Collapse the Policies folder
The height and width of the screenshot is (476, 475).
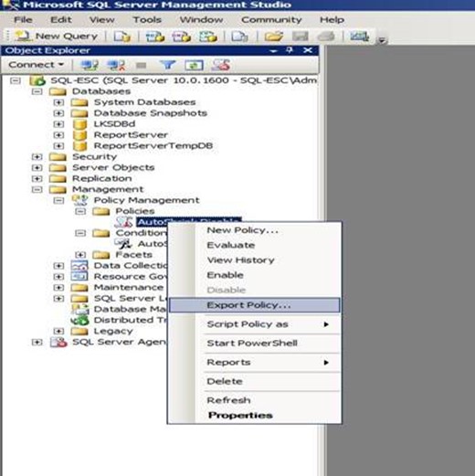click(80, 211)
